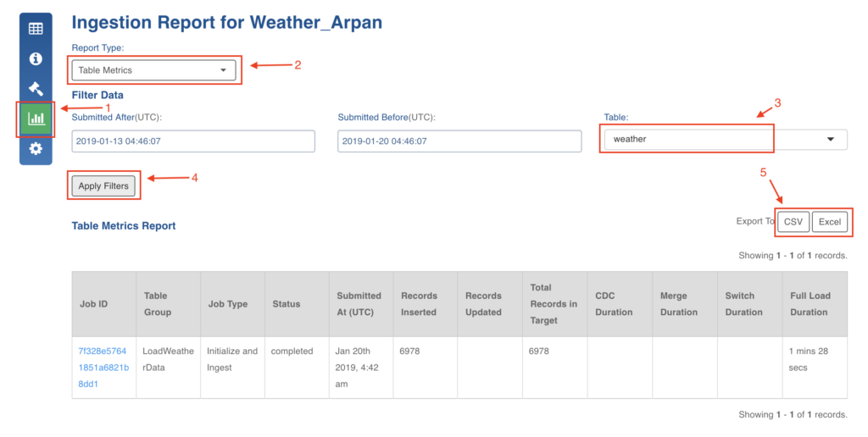The height and width of the screenshot is (437, 868).
Task: Export the report to CSV
Action: tap(793, 222)
